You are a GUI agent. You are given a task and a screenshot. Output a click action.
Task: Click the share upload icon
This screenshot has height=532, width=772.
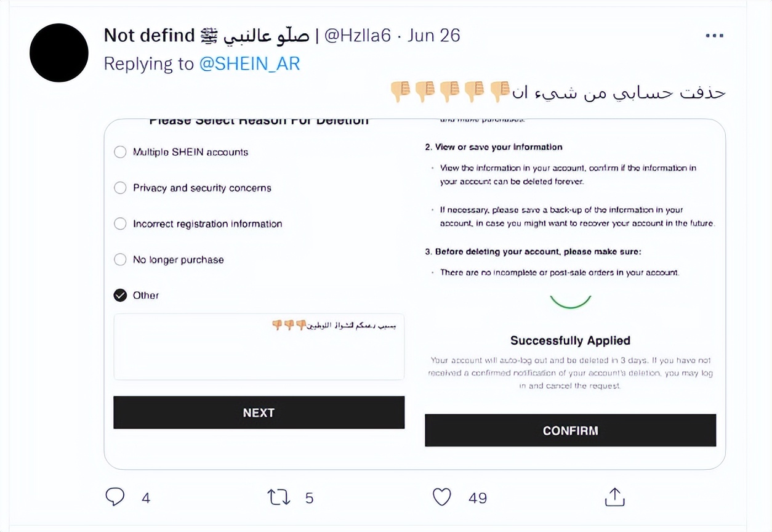tap(614, 497)
